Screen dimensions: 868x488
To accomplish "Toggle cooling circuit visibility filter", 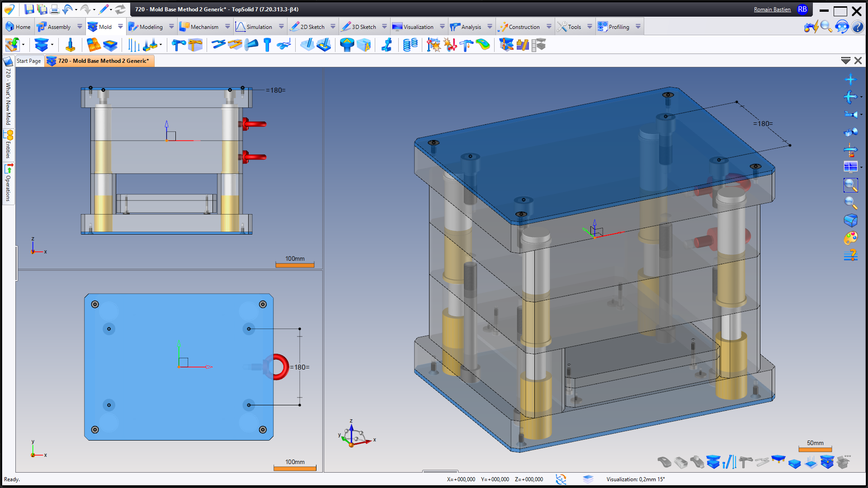I will (762, 462).
